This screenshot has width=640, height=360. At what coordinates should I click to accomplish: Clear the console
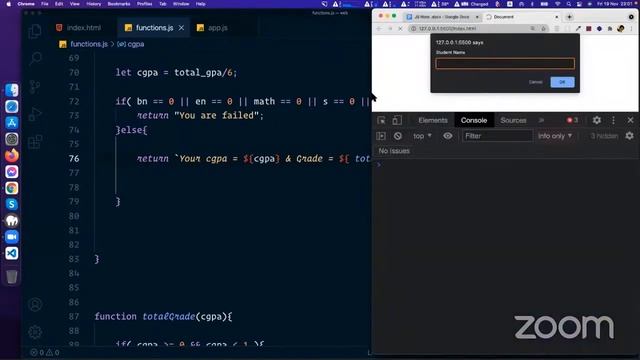click(398, 136)
